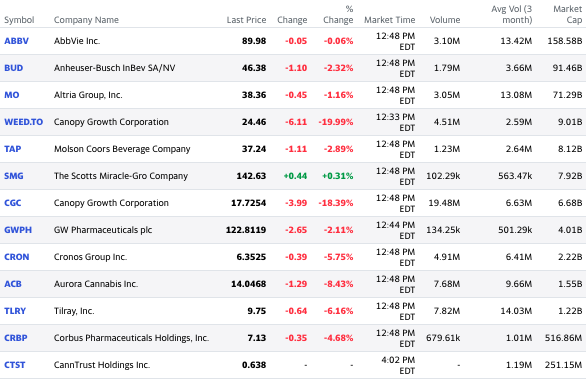Click the Avg Vol (3 month) header

pyautogui.click(x=512, y=14)
